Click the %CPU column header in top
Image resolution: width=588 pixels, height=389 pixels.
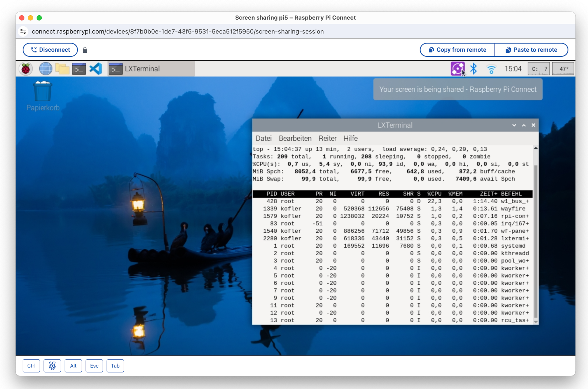(x=434, y=194)
